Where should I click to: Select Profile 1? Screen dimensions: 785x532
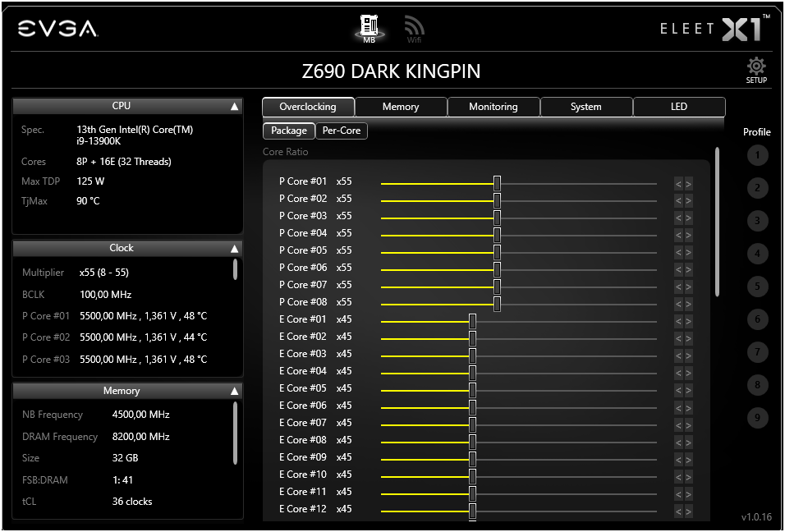pos(757,155)
